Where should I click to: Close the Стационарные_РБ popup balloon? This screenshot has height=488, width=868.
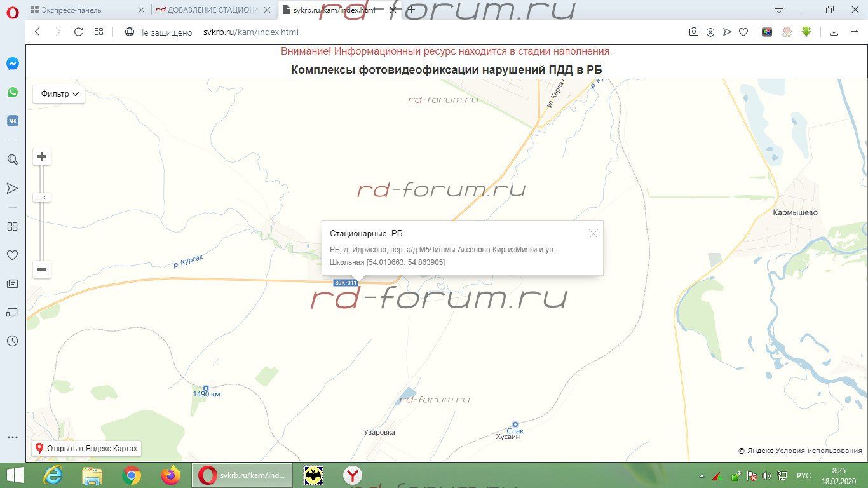(x=593, y=234)
